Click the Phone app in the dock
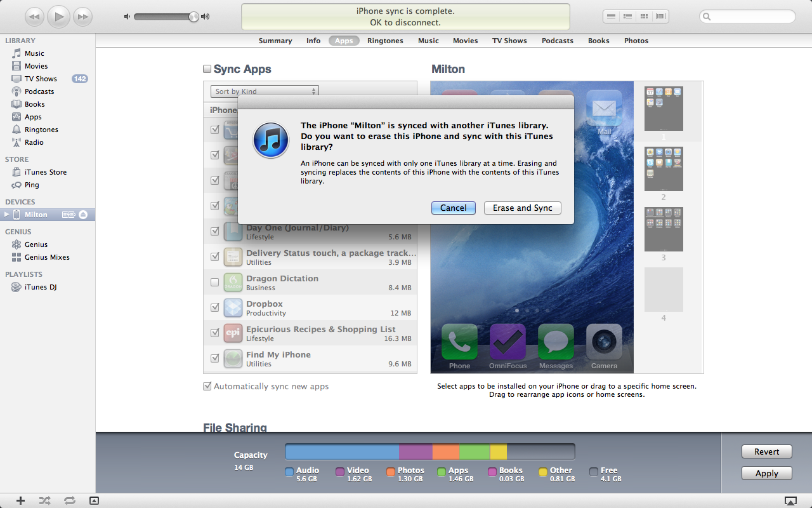 (x=459, y=342)
